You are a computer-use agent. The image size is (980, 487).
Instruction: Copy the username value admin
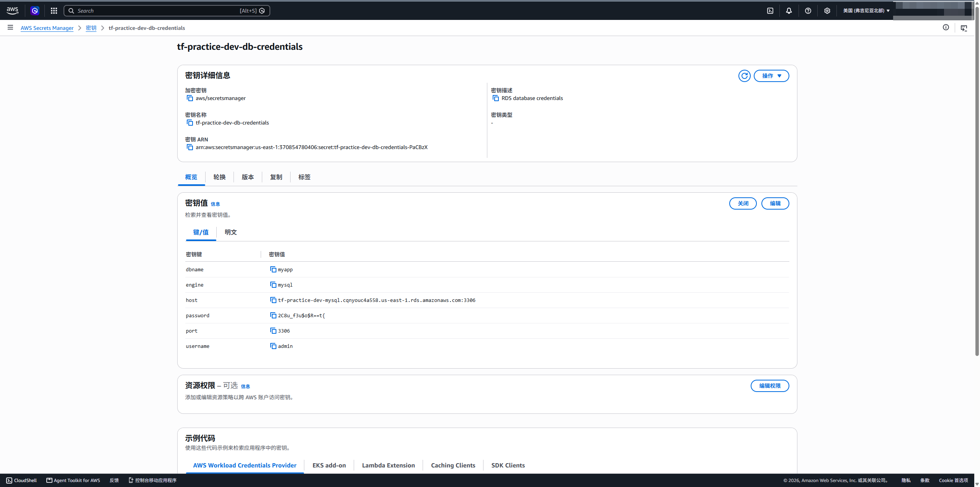pos(273,346)
